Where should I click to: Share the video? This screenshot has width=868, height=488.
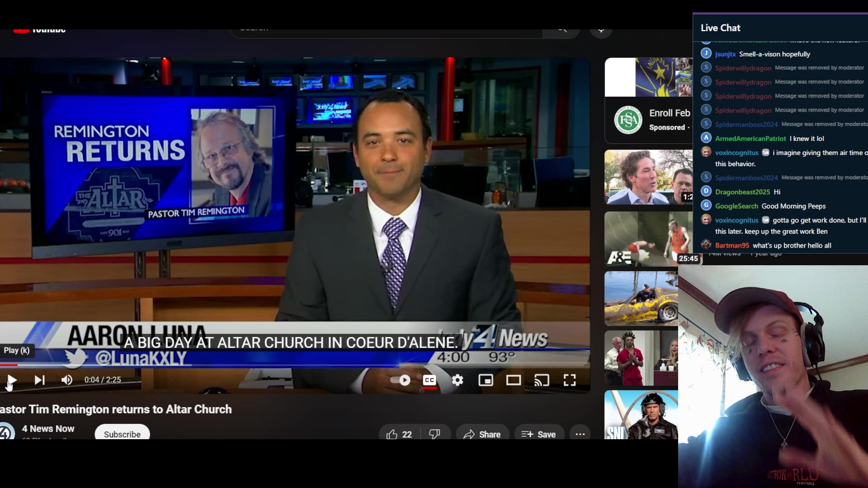tap(482, 434)
